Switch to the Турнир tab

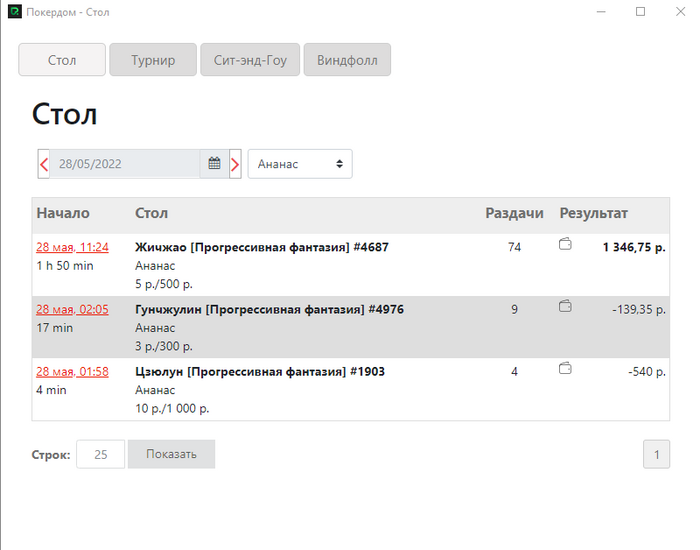coord(153,60)
